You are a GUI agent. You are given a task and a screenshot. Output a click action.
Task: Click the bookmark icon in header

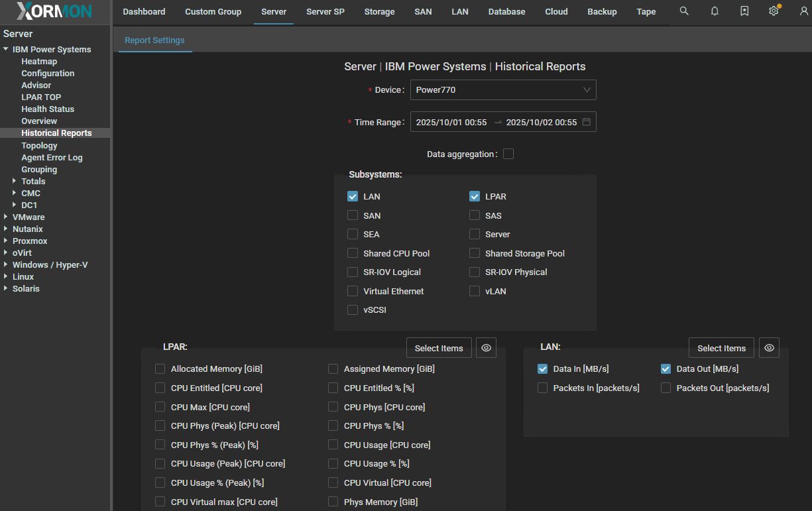click(x=744, y=11)
